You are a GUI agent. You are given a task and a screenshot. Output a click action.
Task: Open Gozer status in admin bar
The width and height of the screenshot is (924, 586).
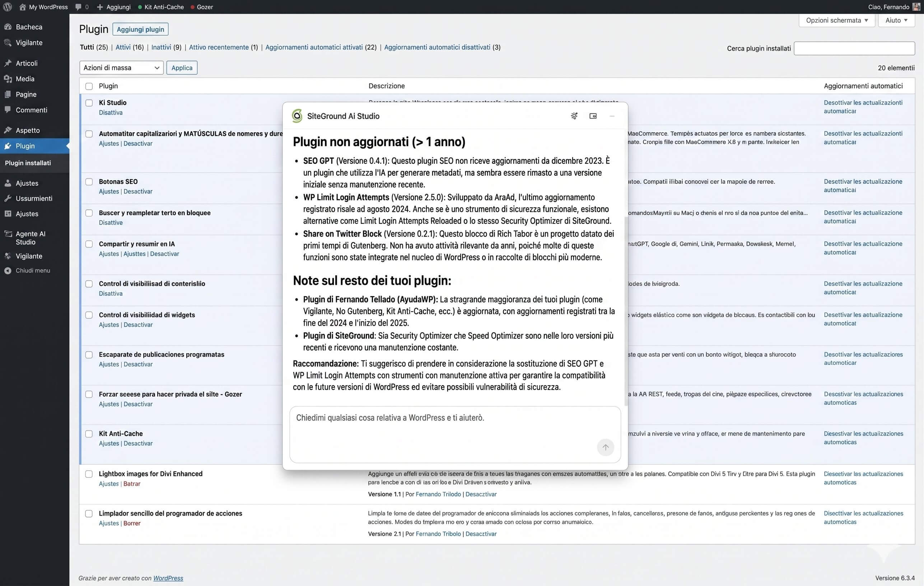point(202,7)
